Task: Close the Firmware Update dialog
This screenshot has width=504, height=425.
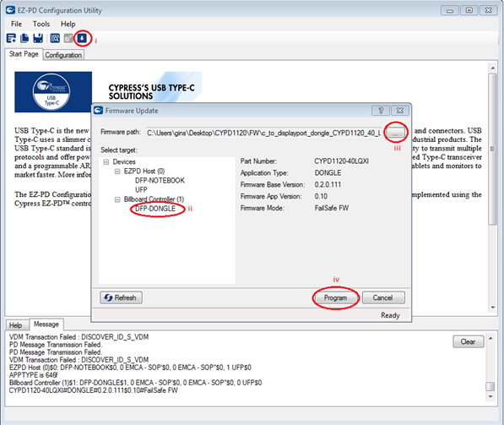Action: point(400,111)
